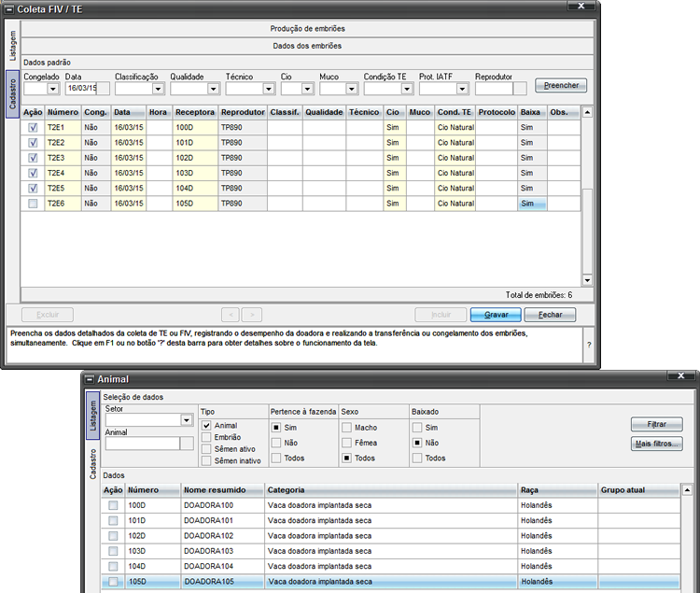
Task: Click the help '?' button in Coleta info bar
Action: click(x=589, y=345)
